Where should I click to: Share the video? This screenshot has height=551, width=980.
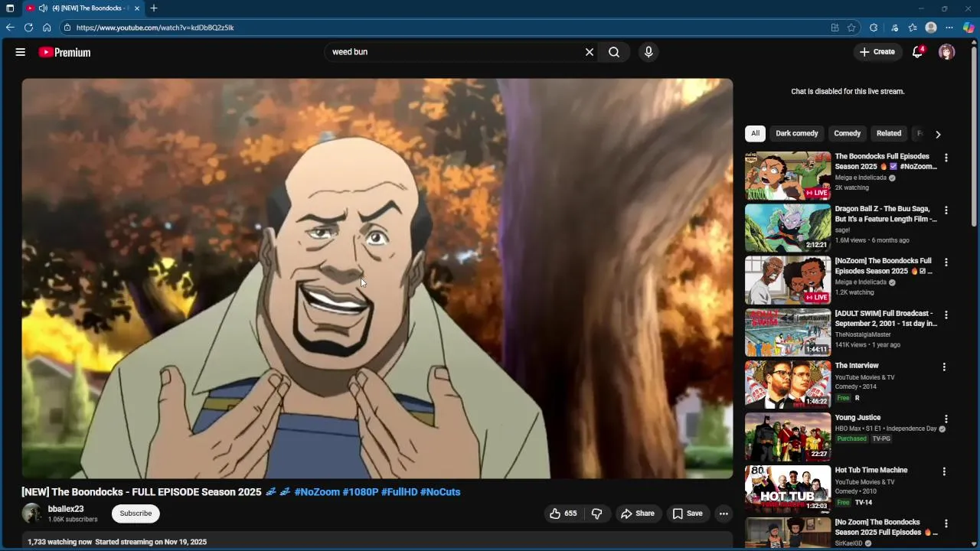click(638, 514)
